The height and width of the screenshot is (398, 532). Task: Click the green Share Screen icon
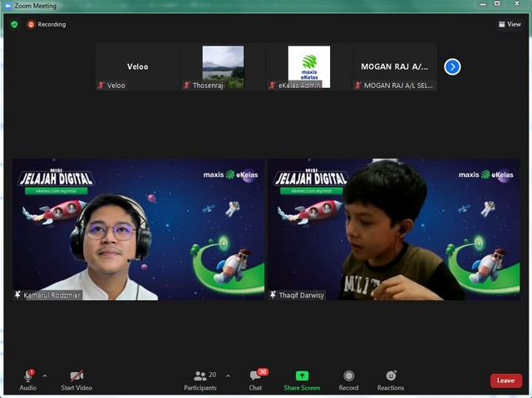coord(302,376)
